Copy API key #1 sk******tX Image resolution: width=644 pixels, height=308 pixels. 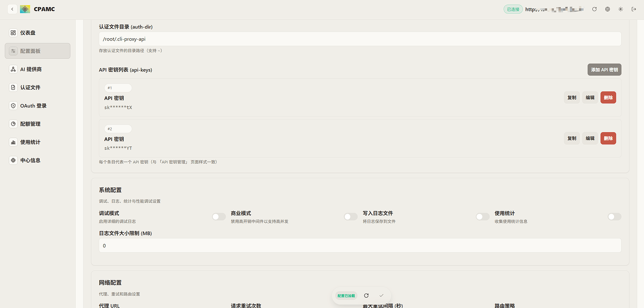tap(572, 98)
